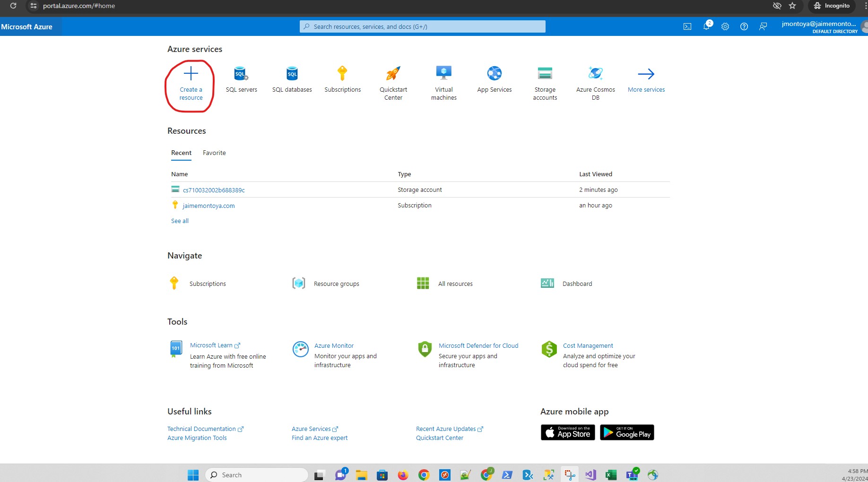Open Cloud Shell from the header
This screenshot has height=482, width=868.
687,26
